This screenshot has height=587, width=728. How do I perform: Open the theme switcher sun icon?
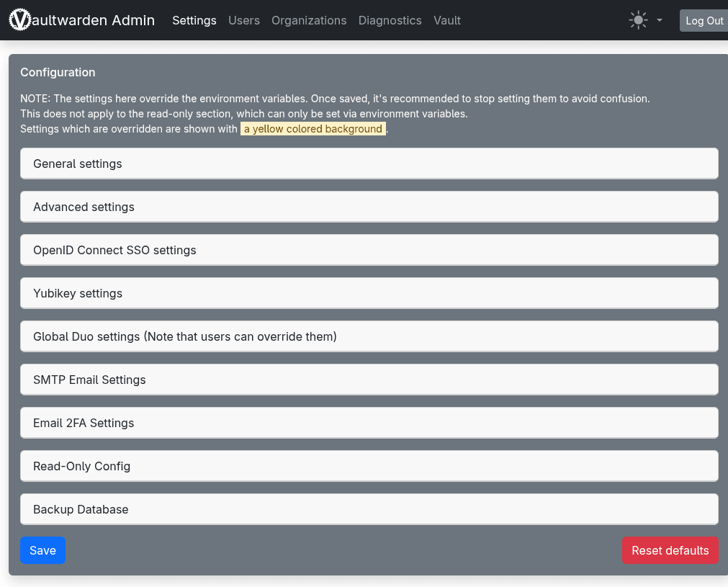pos(639,20)
